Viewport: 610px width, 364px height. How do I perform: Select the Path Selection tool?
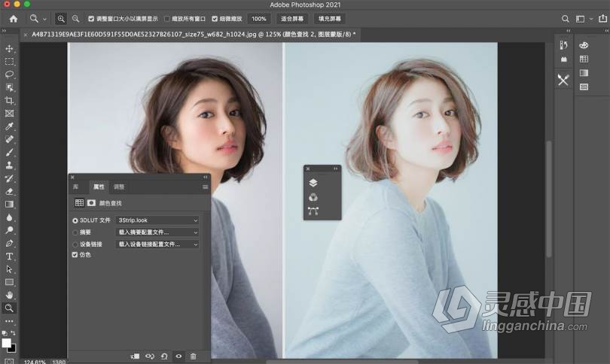click(x=9, y=269)
